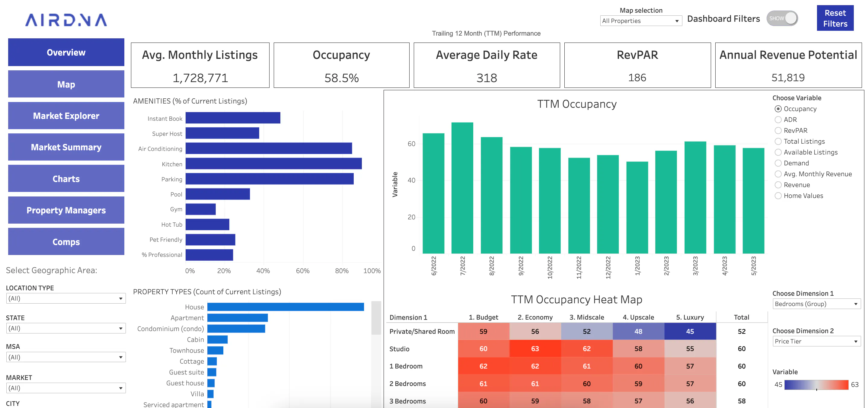Click the 1 Bedroom Budget cell 62
The height and width of the screenshot is (408, 868).
point(483,366)
